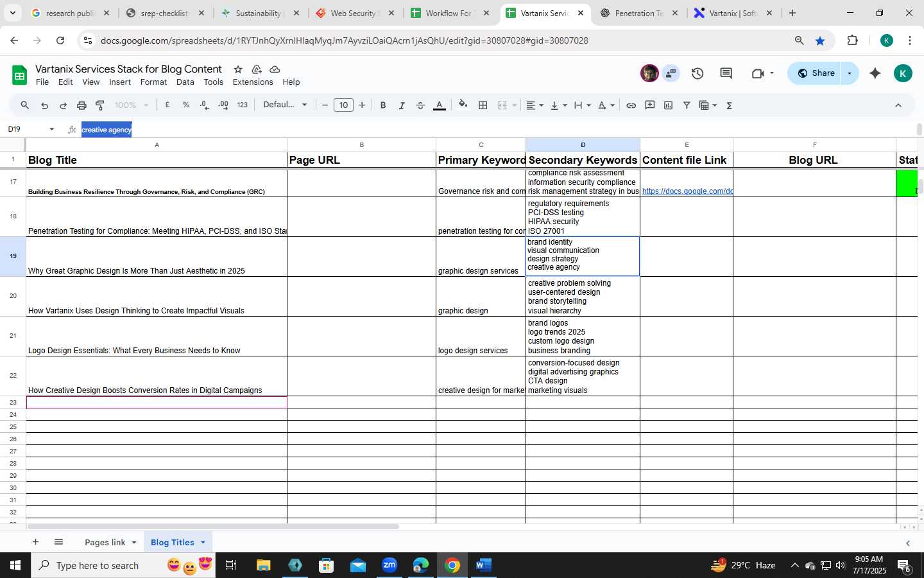The width and height of the screenshot is (924, 578).
Task: Select the paint format tool
Action: (x=100, y=105)
